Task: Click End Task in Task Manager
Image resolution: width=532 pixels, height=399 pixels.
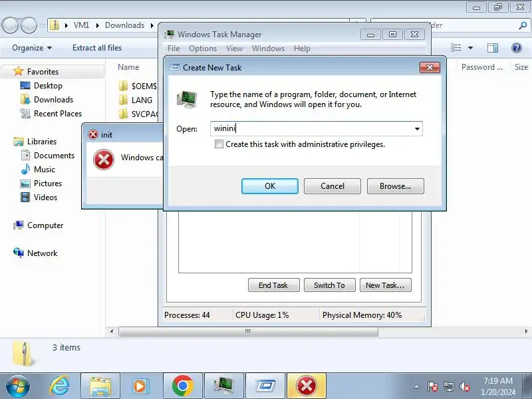Action: 273,285
